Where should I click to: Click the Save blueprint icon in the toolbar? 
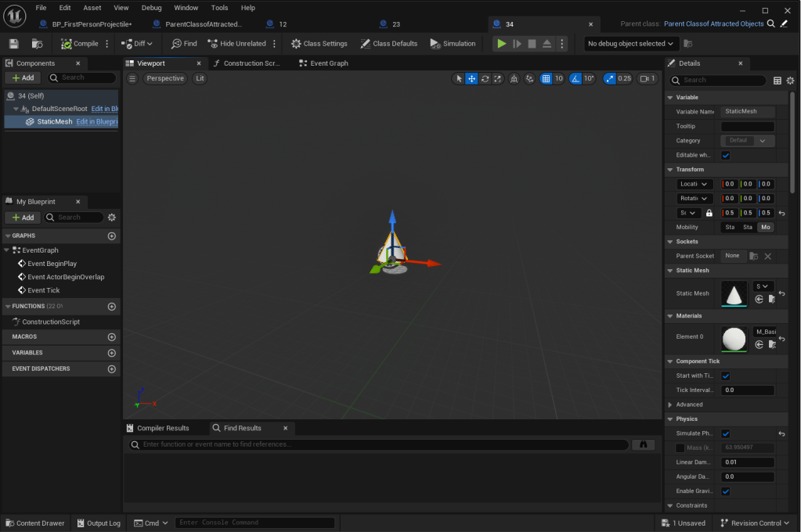point(13,44)
